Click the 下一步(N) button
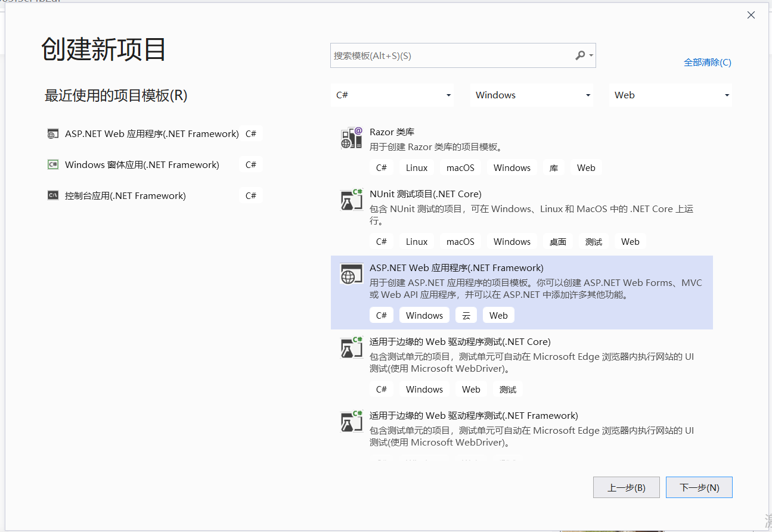 coord(699,487)
